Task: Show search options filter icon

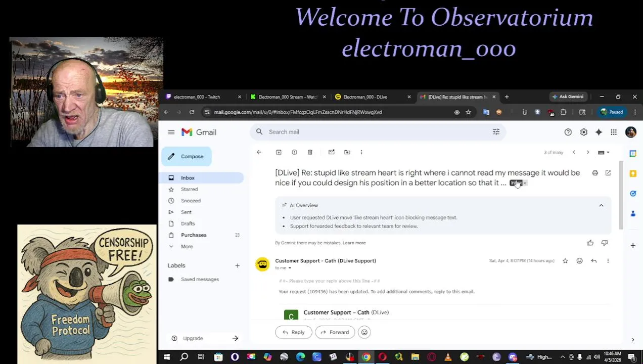Action: tap(496, 132)
